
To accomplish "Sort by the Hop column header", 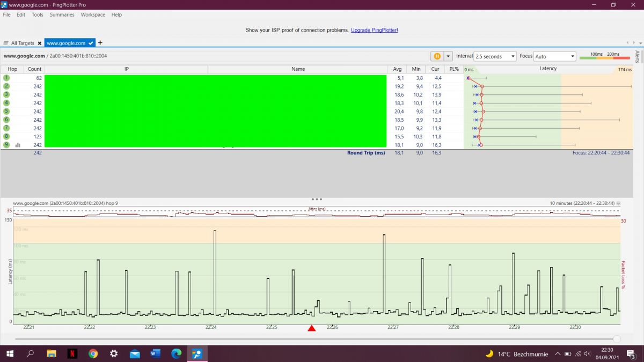I will tap(12, 69).
